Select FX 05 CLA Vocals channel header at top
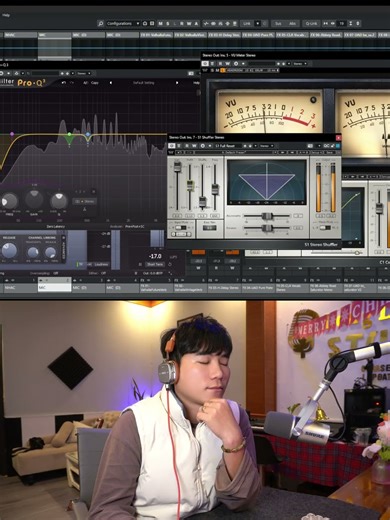Viewport: 390px width, 520px height. (292, 35)
